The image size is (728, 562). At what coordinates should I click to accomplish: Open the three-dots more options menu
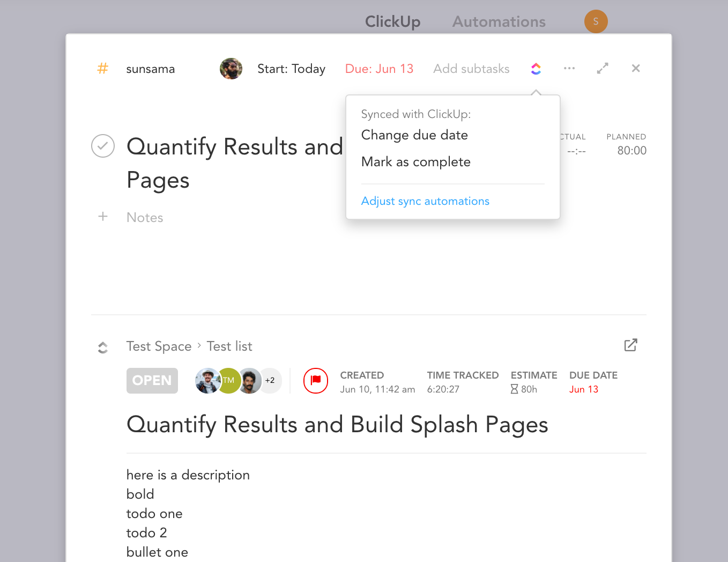coord(569,68)
